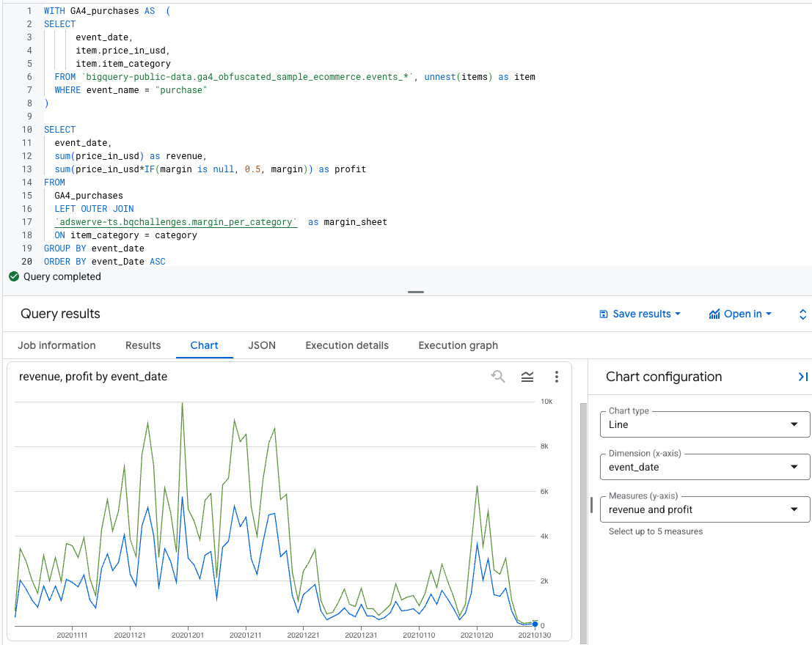Image resolution: width=812 pixels, height=645 pixels.
Task: Open the JSON tab
Action: pyautogui.click(x=262, y=345)
